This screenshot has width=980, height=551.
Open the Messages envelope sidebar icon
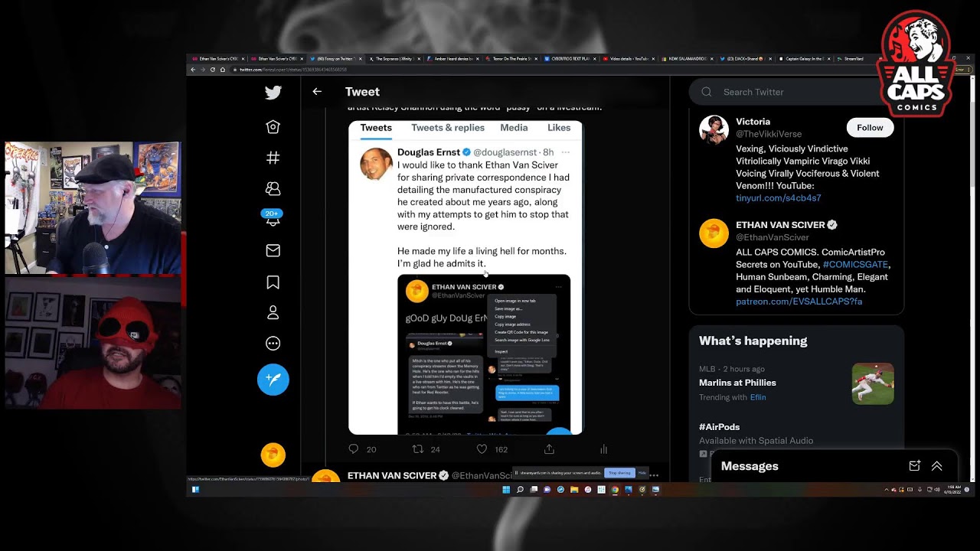coord(273,250)
